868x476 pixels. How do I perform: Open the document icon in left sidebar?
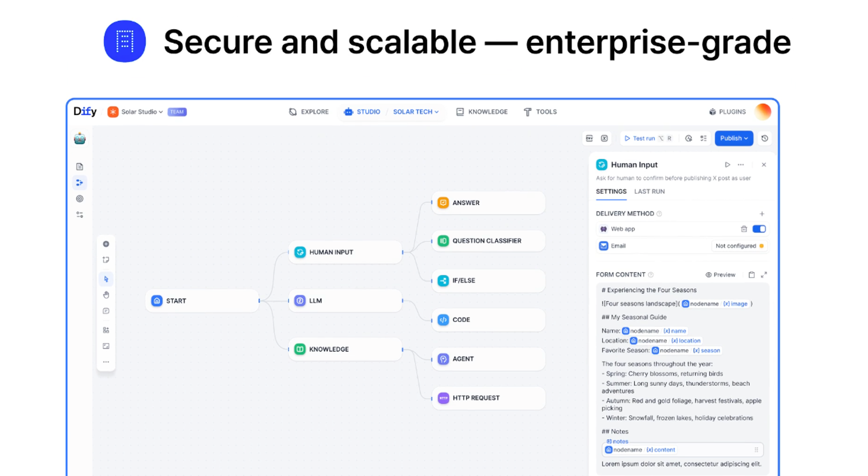(80, 166)
